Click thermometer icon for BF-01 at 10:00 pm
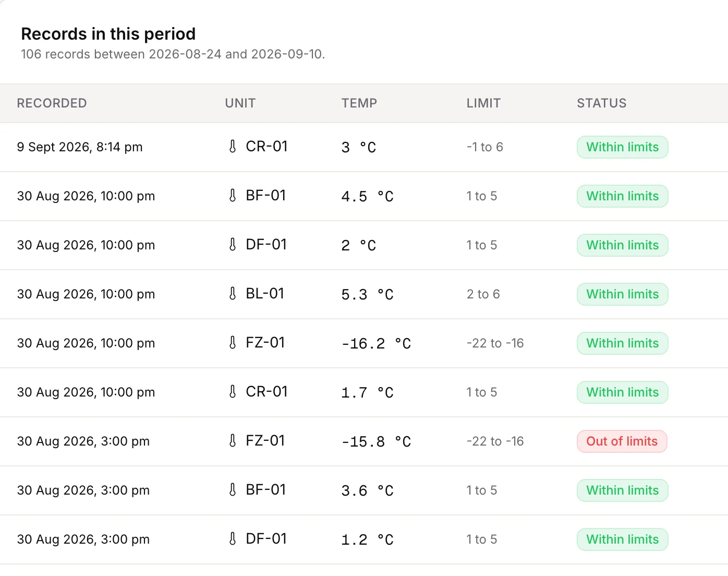The image size is (728, 576). click(x=233, y=196)
